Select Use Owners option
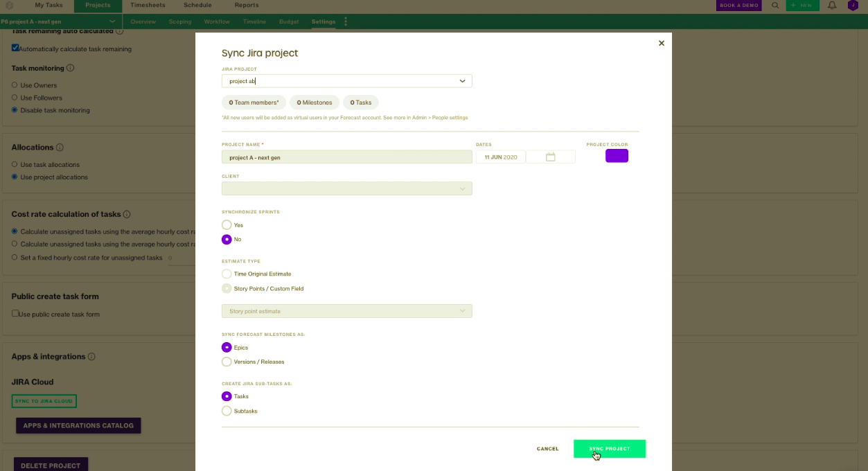This screenshot has width=868, height=471. click(15, 85)
